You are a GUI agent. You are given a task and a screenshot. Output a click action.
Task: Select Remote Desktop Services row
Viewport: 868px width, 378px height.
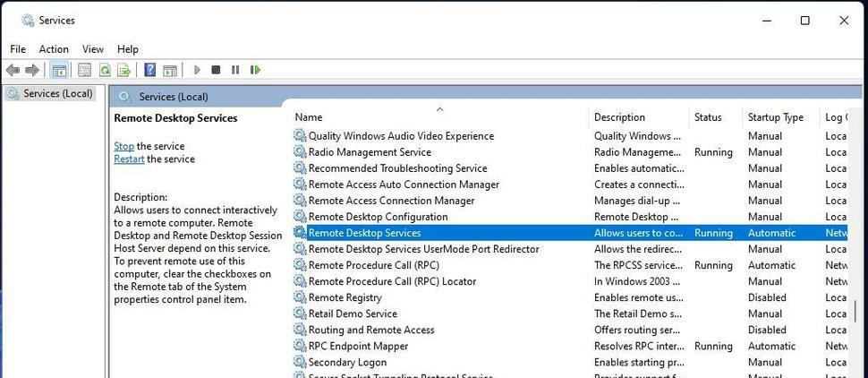pyautogui.click(x=569, y=233)
